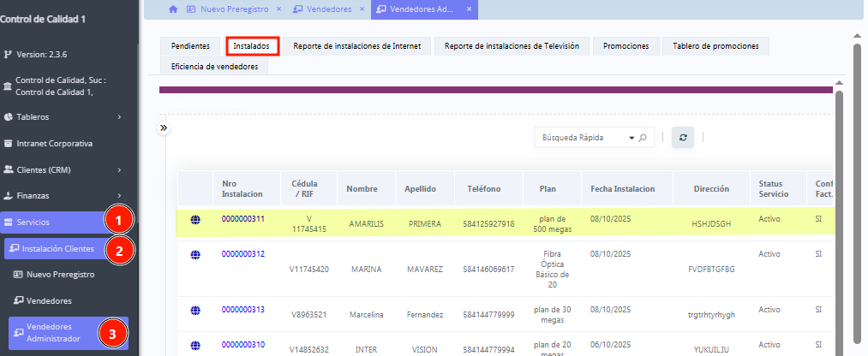This screenshot has width=868, height=356.
Task: Click the home icon in the tab bar
Action: [173, 9]
